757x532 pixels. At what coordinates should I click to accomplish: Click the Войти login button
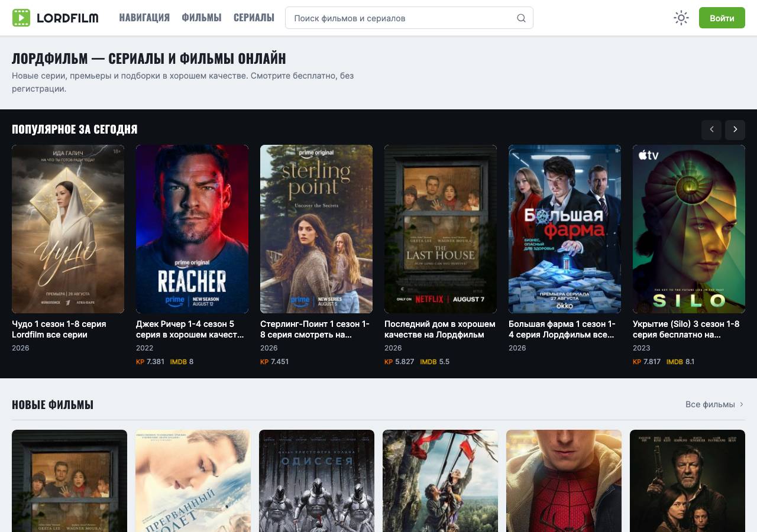722,18
